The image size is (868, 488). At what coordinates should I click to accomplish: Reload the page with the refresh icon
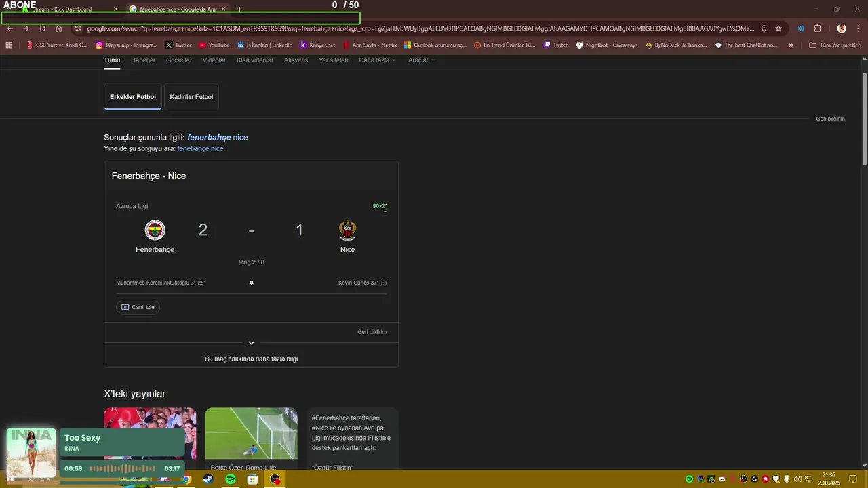click(43, 28)
